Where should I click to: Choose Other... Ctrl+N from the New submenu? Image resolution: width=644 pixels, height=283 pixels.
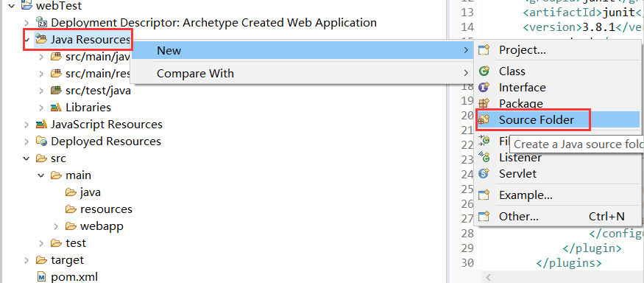point(559,216)
